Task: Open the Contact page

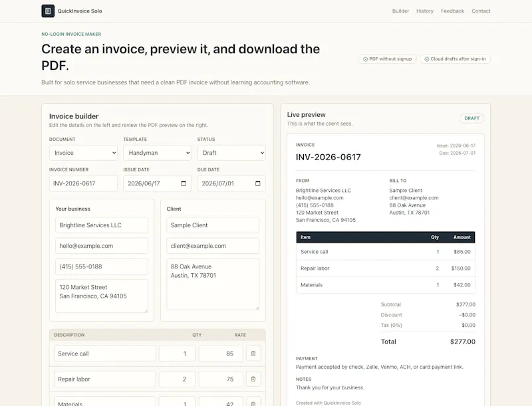Action: click(481, 11)
